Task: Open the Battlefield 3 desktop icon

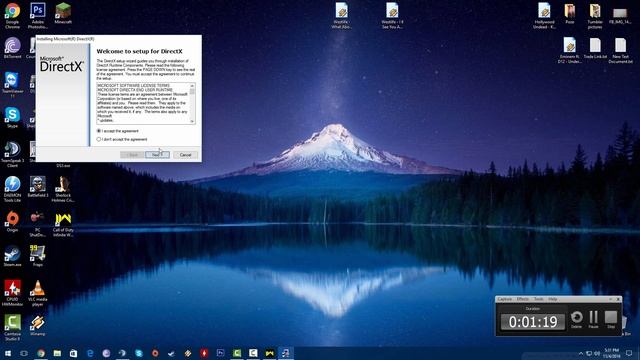Action: coord(38,187)
